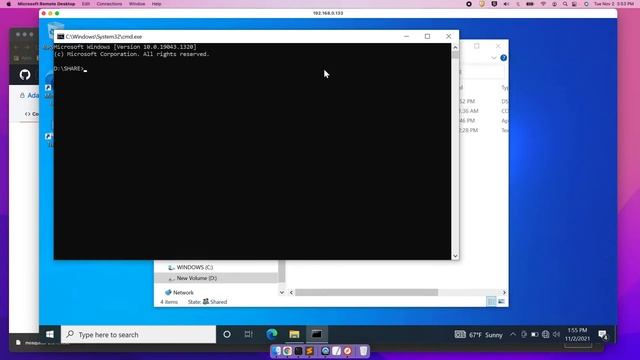Expand the File Explorer ribbon chevron

point(494,58)
